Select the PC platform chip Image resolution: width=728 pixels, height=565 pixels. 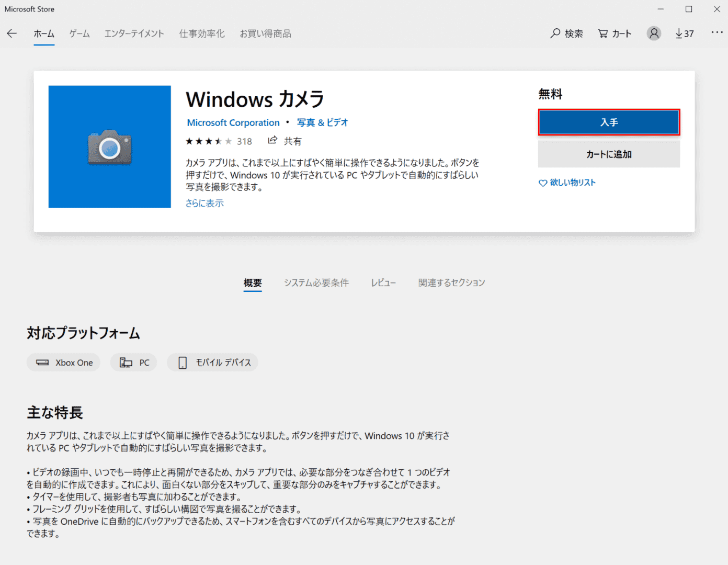(134, 363)
